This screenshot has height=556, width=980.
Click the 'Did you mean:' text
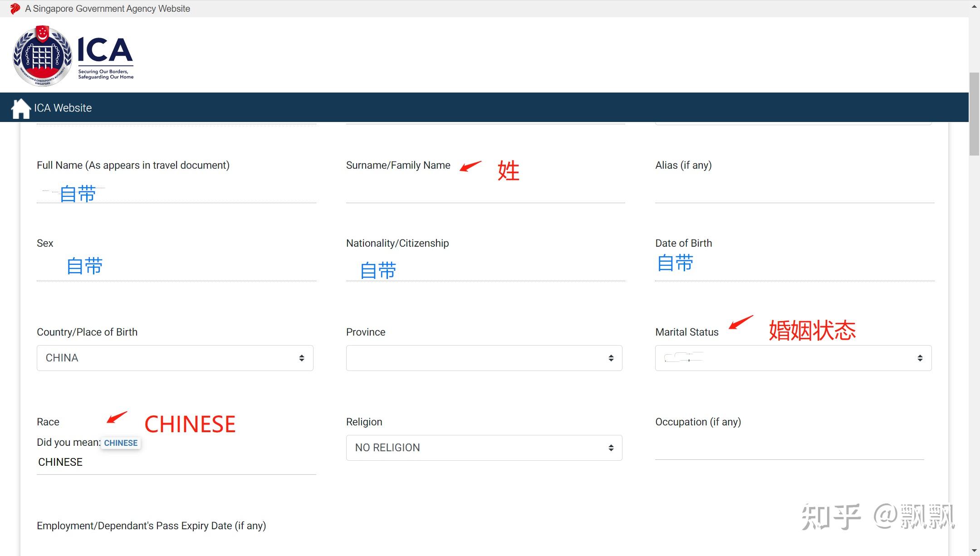pos(69,442)
